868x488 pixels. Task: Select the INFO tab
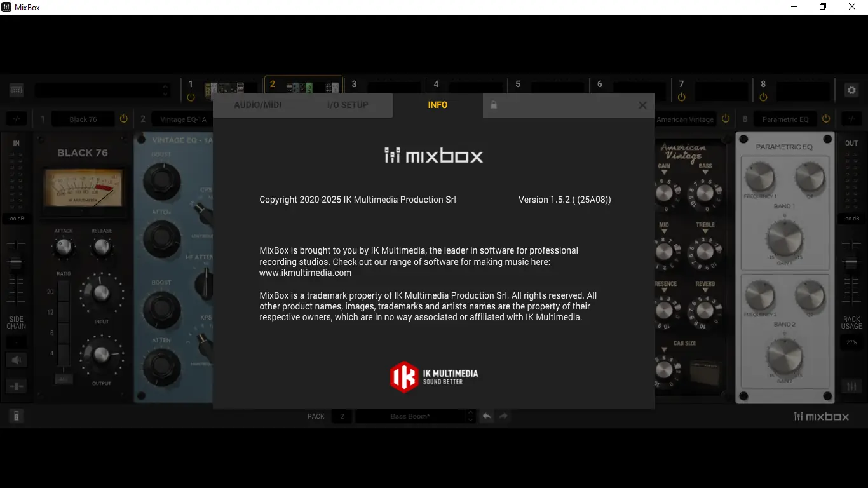[x=438, y=105]
